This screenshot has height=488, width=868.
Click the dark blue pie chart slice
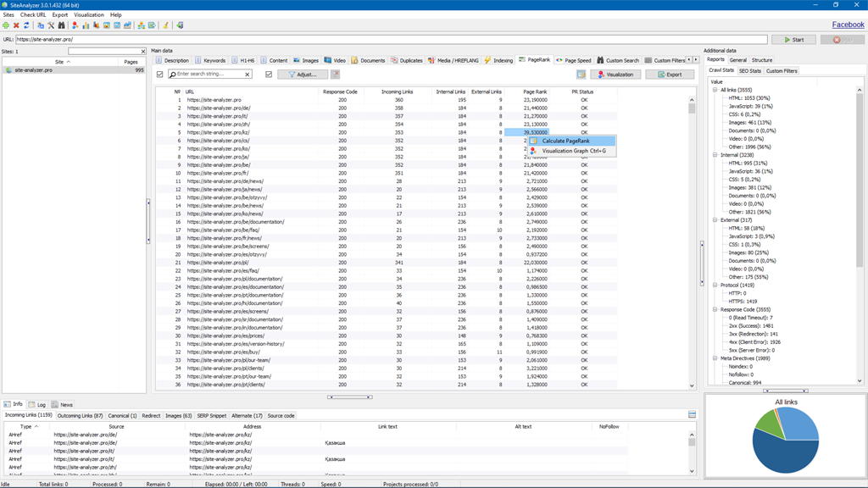[785, 454]
